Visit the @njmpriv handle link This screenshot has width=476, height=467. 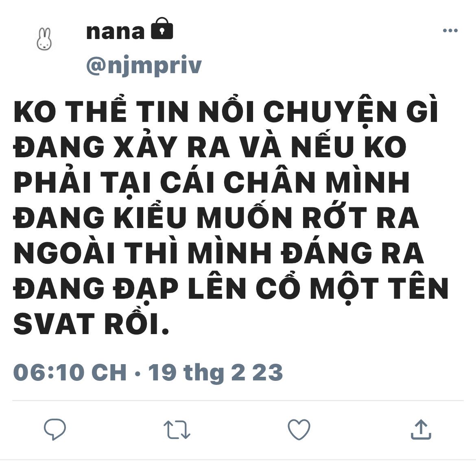pyautogui.click(x=144, y=65)
